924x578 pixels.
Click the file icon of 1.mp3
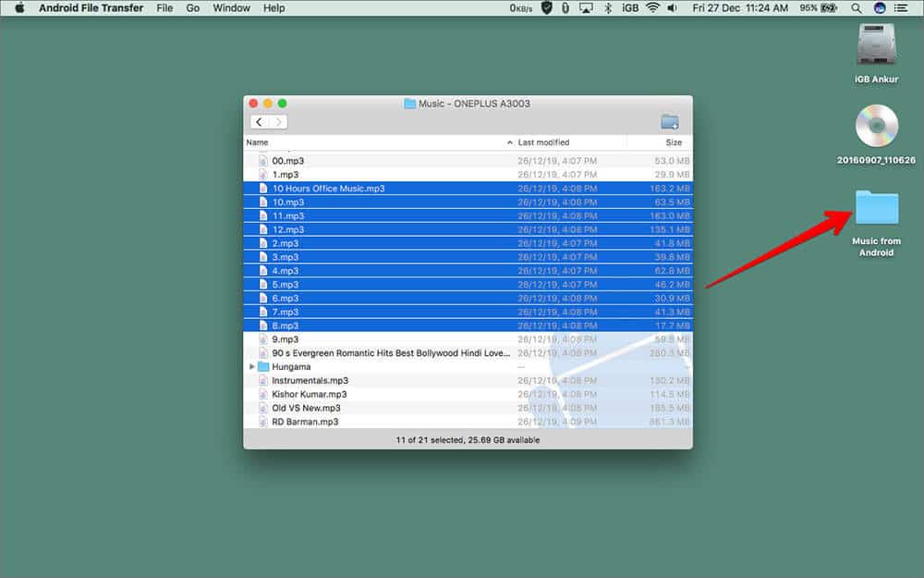263,175
